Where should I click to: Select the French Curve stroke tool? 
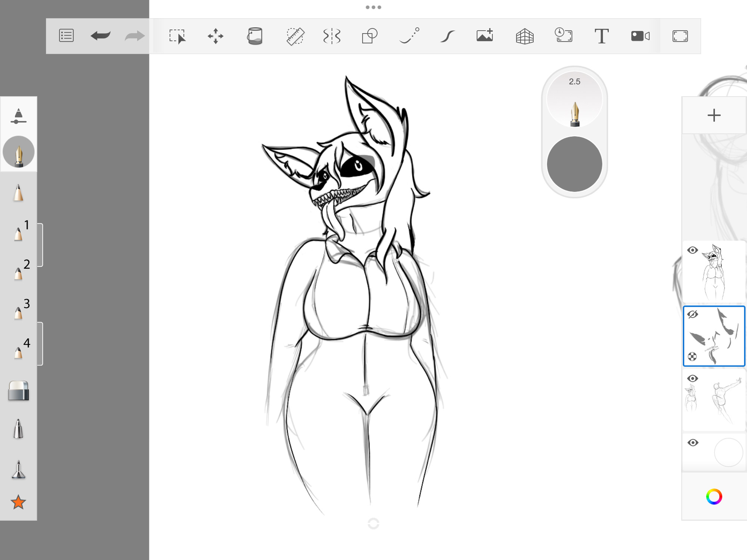(447, 36)
